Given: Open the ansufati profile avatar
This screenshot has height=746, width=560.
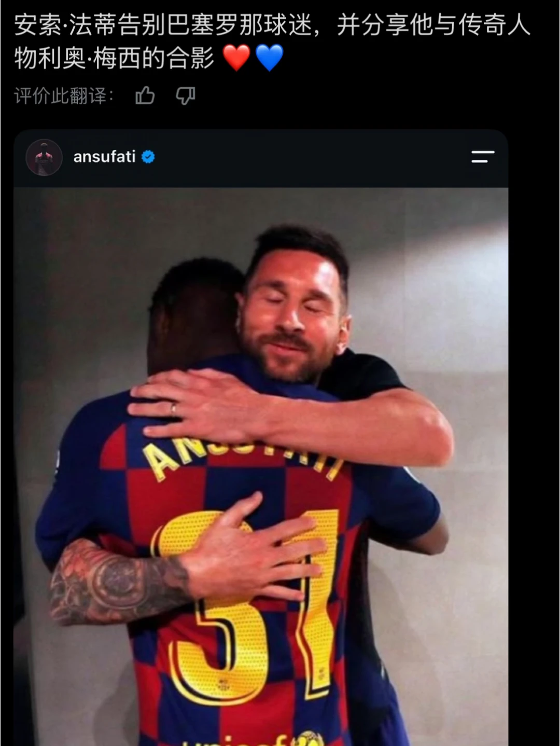Looking at the screenshot, I should (x=44, y=157).
